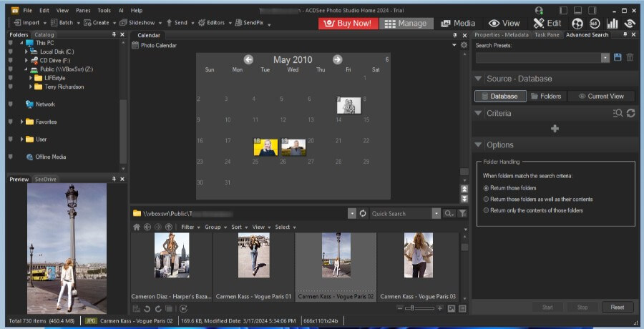Go to the home folder icon

[x=137, y=227]
